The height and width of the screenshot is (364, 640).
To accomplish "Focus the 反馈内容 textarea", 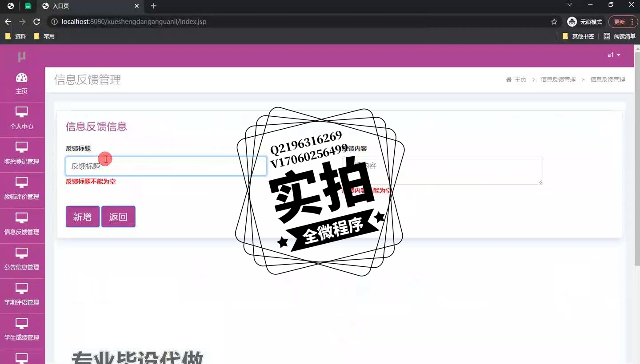I will 442,170.
